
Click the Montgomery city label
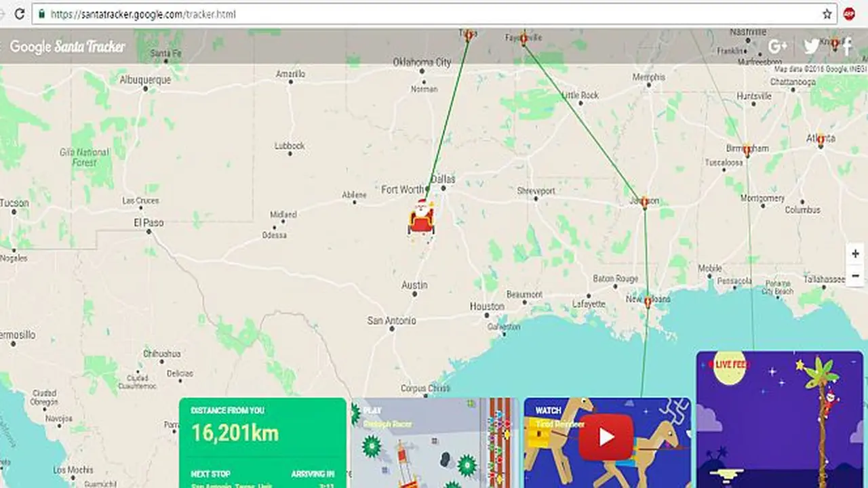pyautogui.click(x=763, y=199)
